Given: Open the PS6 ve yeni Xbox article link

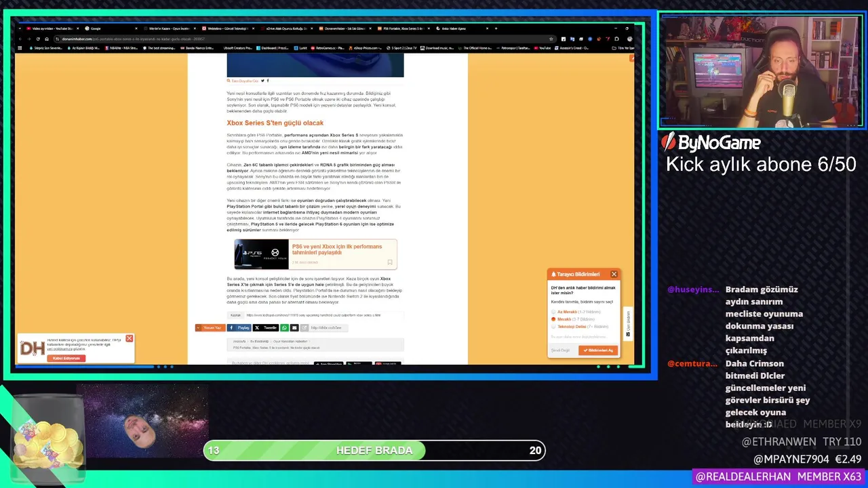Looking at the screenshot, I should pyautogui.click(x=337, y=249).
